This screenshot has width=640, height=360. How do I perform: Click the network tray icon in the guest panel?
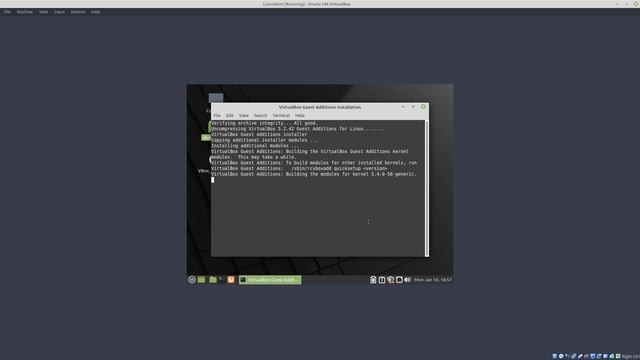399,280
